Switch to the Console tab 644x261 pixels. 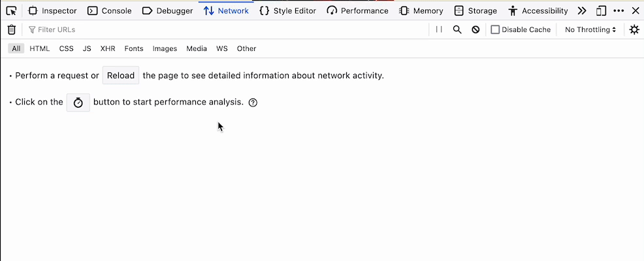[x=110, y=10]
